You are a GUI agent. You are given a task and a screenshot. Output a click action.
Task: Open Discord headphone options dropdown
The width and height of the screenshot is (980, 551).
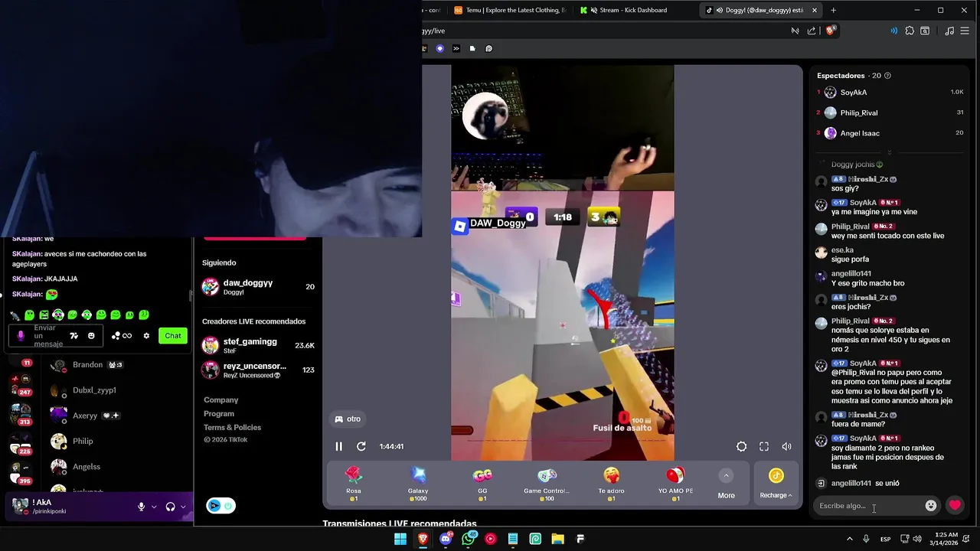click(x=183, y=507)
